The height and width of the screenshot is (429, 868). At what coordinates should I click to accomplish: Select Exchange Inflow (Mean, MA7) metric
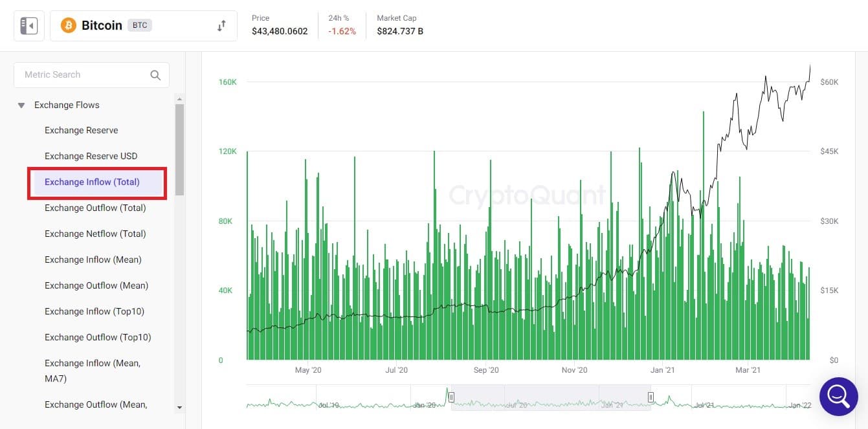pyautogui.click(x=93, y=371)
